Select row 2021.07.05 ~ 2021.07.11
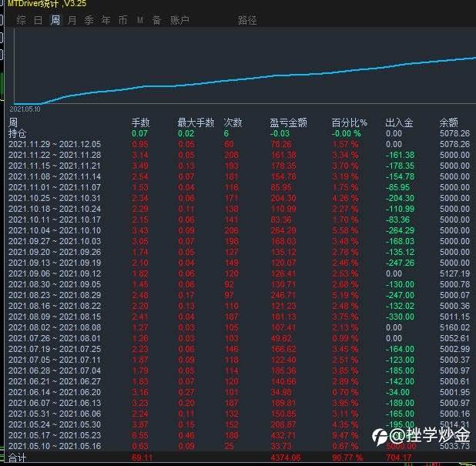This screenshot has width=476, height=466. (x=239, y=360)
